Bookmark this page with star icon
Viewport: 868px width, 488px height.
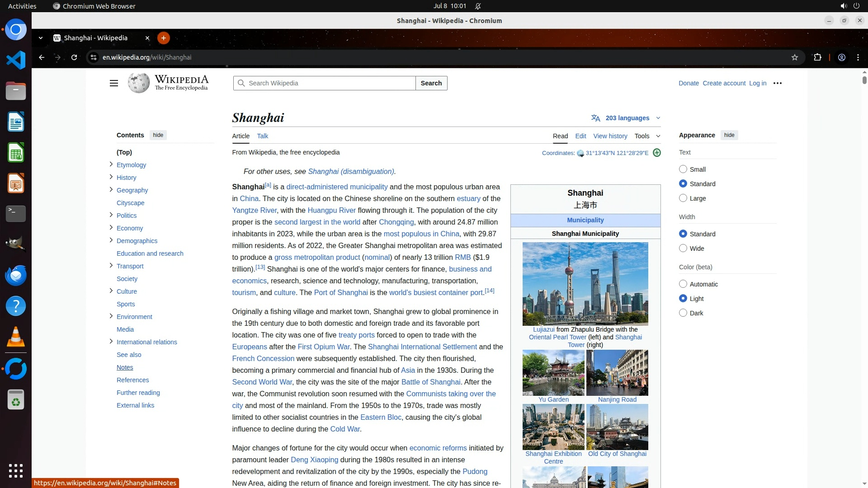click(x=795, y=57)
